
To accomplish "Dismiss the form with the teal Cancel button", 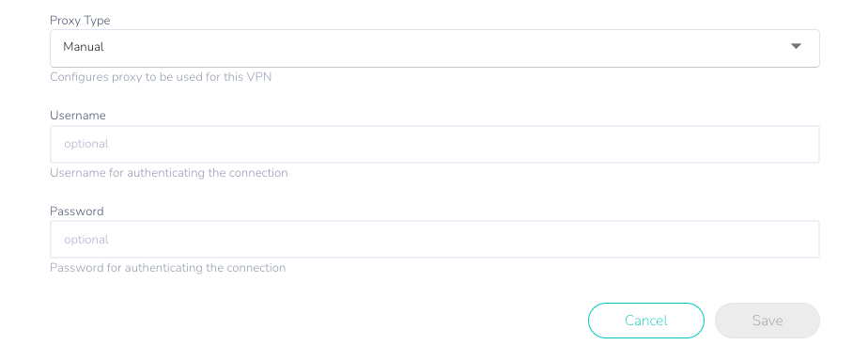I will coord(646,321).
